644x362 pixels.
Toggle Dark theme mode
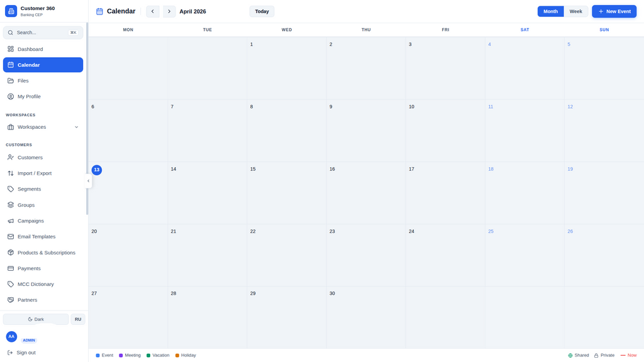[x=36, y=319]
